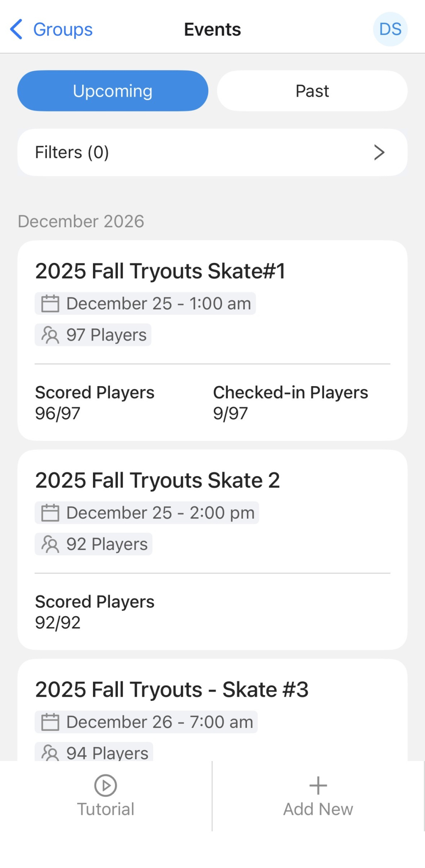Expand the Filters (0) chevron
This screenshot has height=868, width=425.
pos(379,152)
